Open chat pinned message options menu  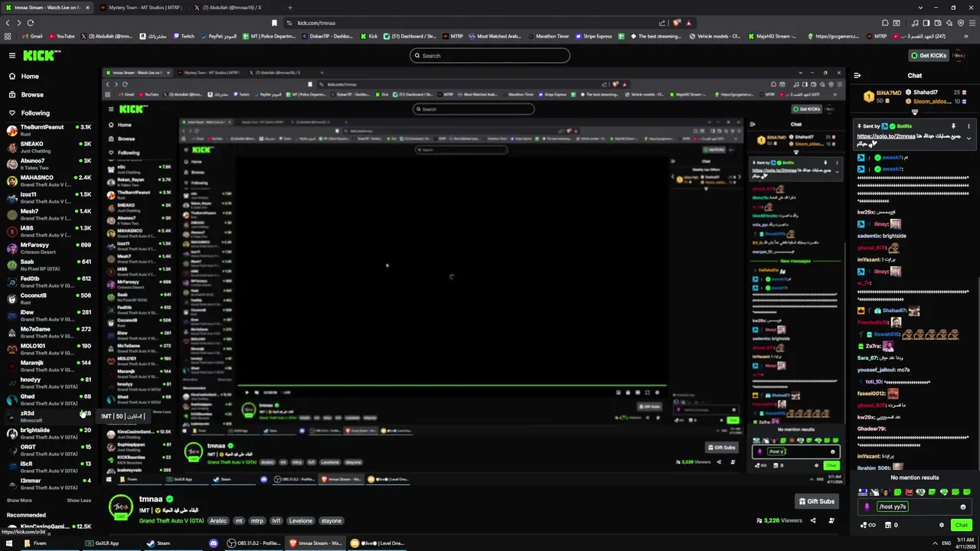[969, 126]
